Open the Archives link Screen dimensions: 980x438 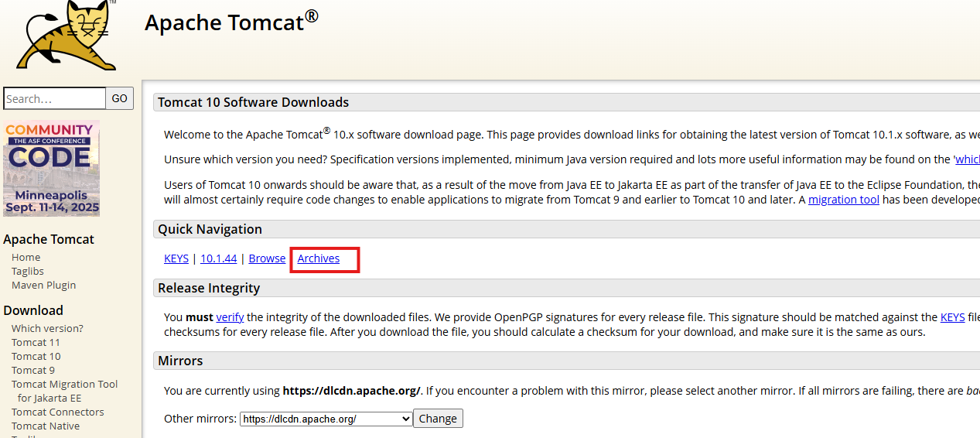319,258
